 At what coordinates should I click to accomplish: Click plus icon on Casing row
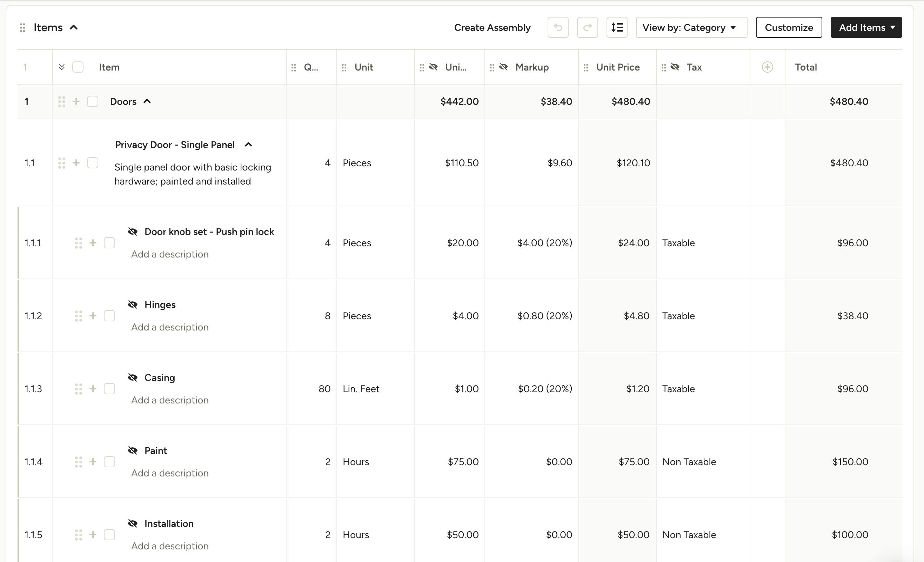(x=93, y=389)
